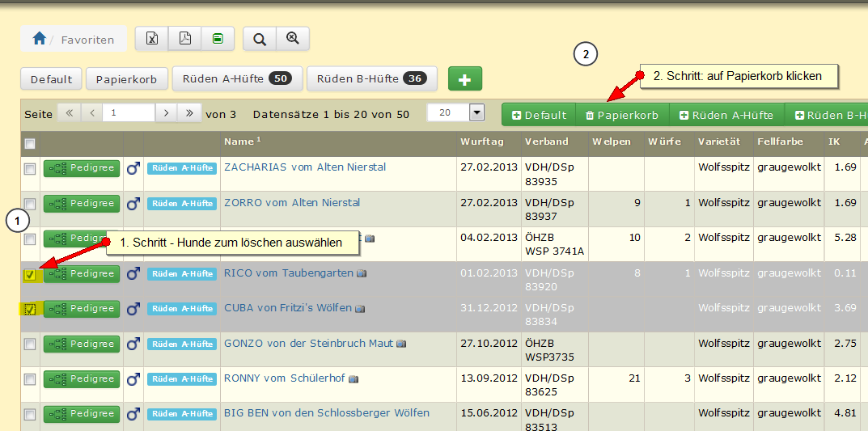Screen dimensions: 868x431
Task: Toggle select-all checkbox in table header
Action: coord(30,143)
